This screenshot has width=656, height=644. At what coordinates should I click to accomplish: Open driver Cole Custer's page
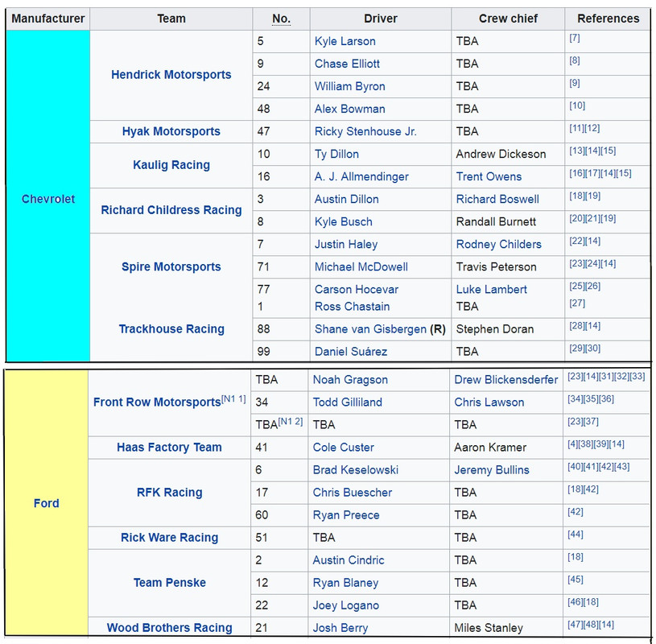344,448
